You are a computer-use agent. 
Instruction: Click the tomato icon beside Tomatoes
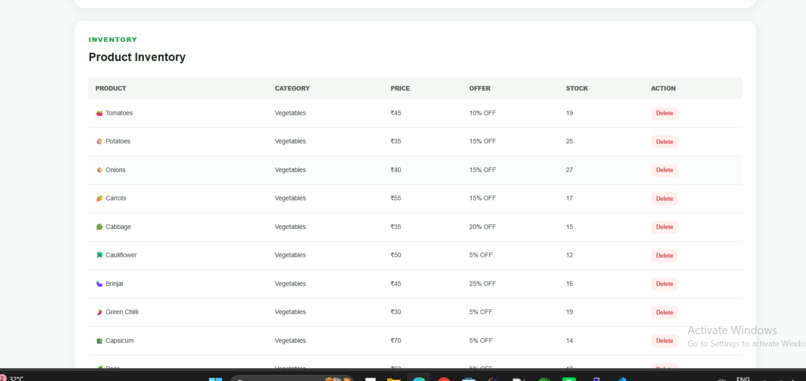[100, 113]
